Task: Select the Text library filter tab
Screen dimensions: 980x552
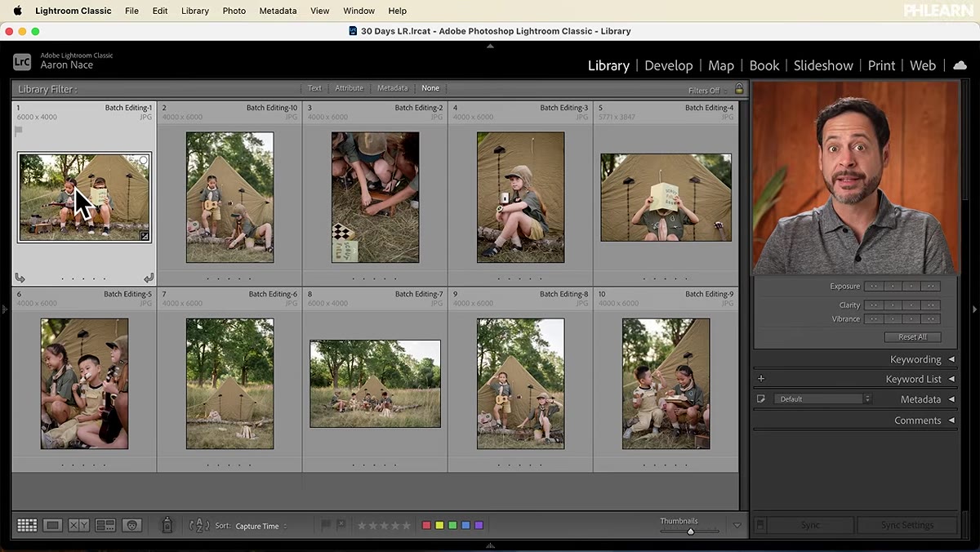Action: click(314, 88)
